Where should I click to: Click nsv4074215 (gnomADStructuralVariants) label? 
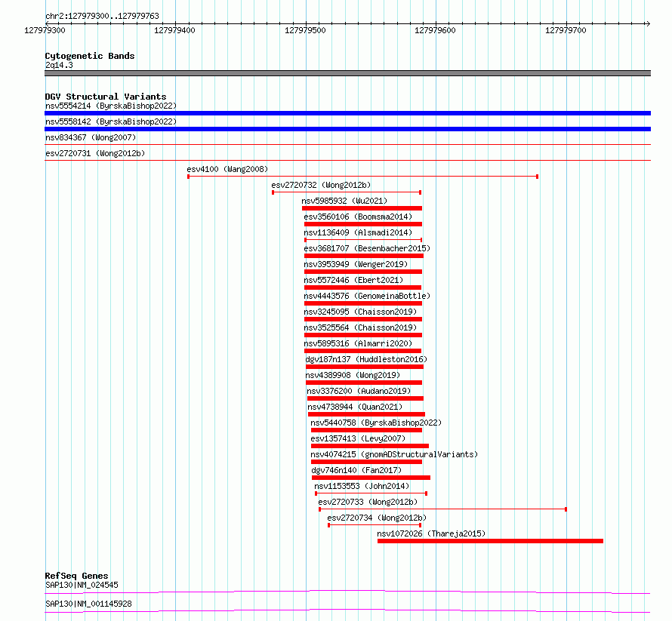point(394,454)
